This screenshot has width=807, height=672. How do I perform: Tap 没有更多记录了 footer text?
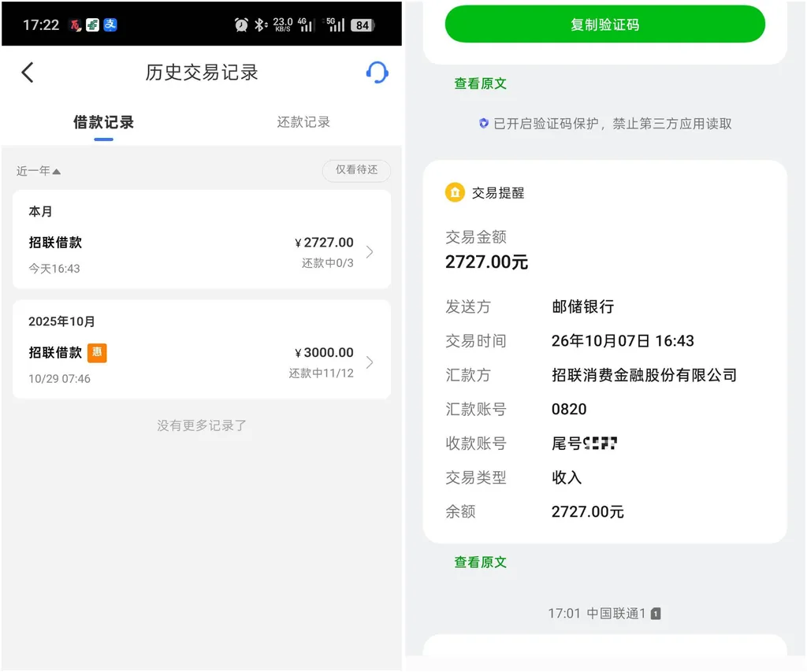(202, 425)
